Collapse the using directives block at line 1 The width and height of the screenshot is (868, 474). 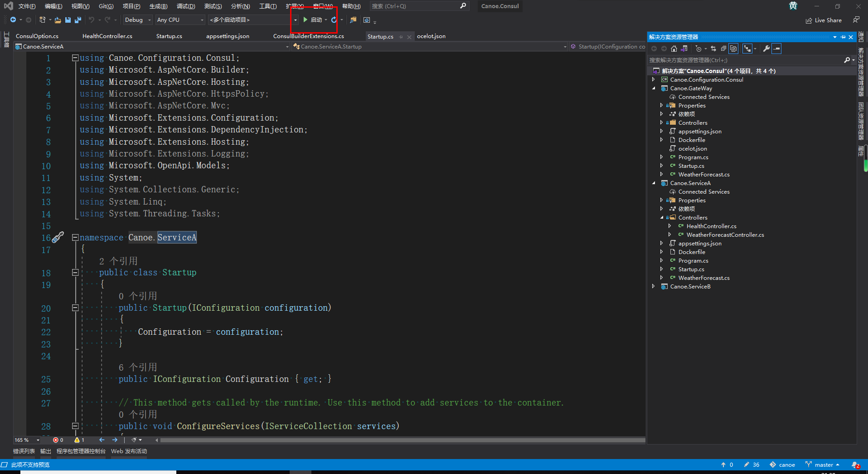coord(75,58)
